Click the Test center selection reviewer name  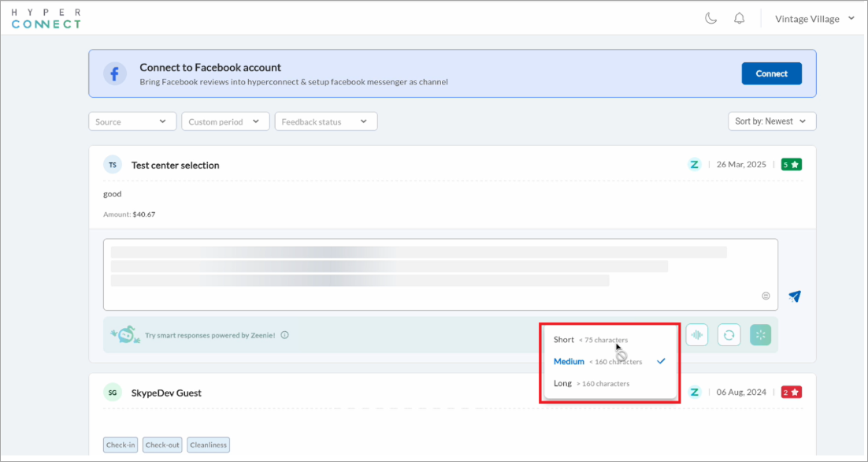[x=175, y=165]
